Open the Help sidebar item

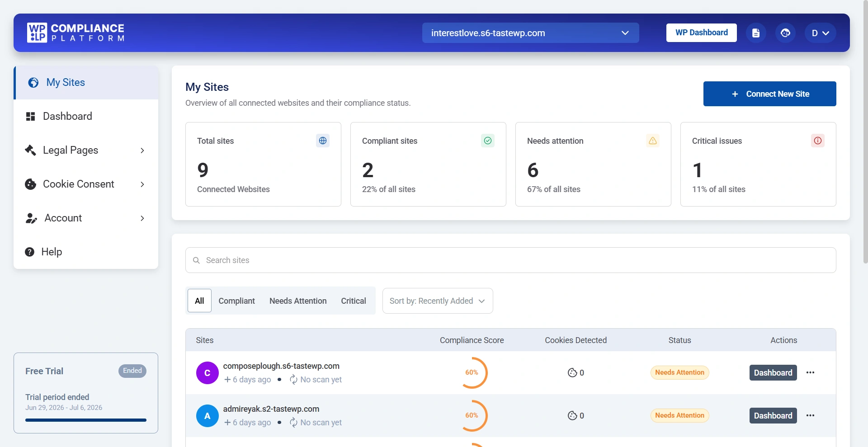point(86,252)
